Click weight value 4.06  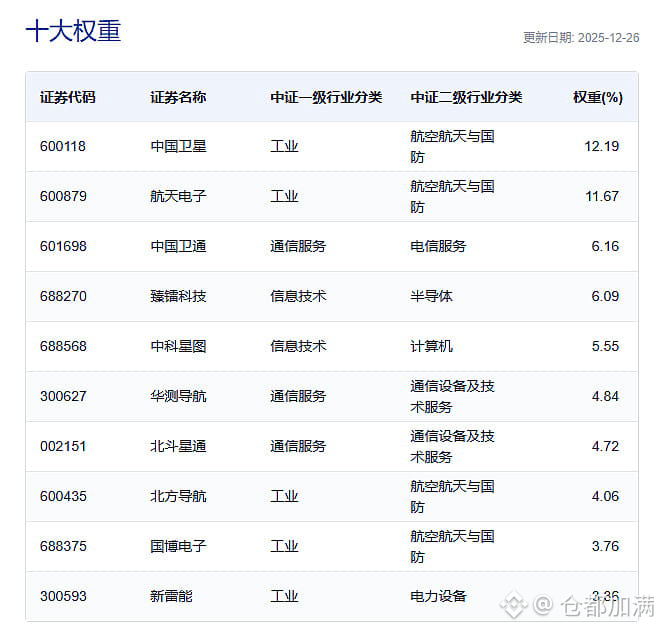click(x=605, y=496)
